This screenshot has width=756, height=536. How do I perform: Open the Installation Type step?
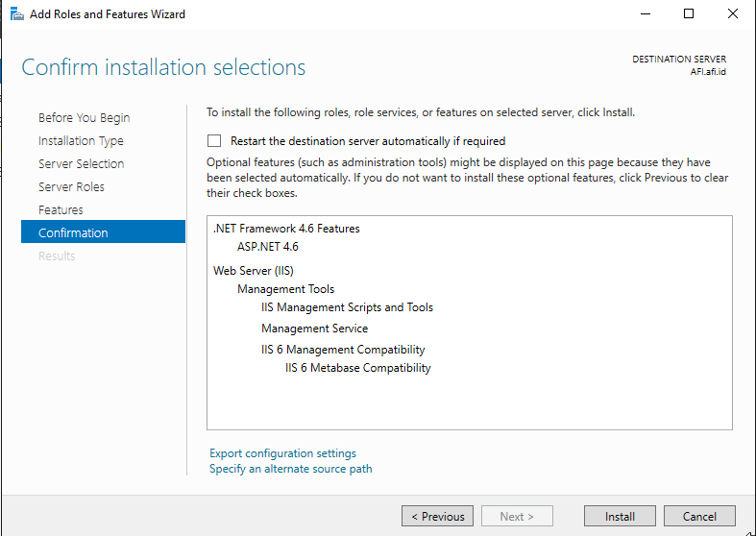coord(81,140)
